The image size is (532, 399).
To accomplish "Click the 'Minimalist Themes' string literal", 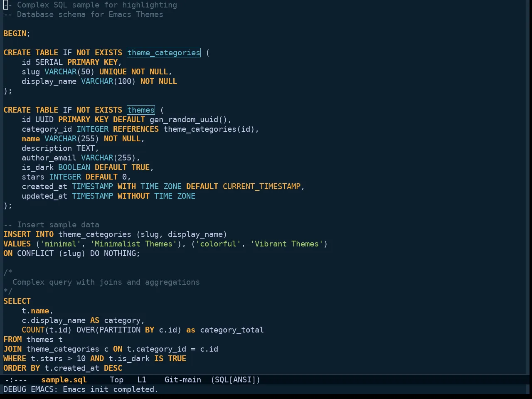I will 133,244.
